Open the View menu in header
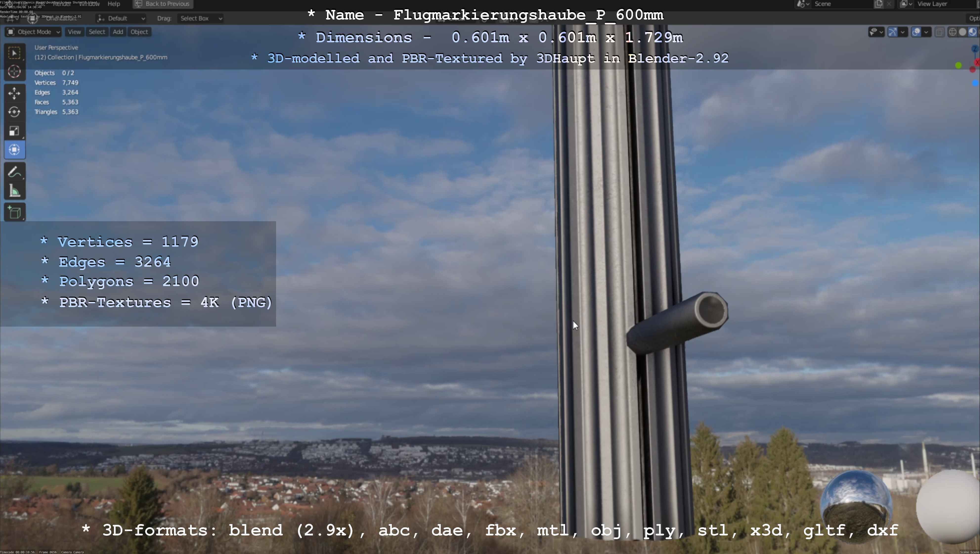Image resolution: width=980 pixels, height=554 pixels. click(74, 32)
